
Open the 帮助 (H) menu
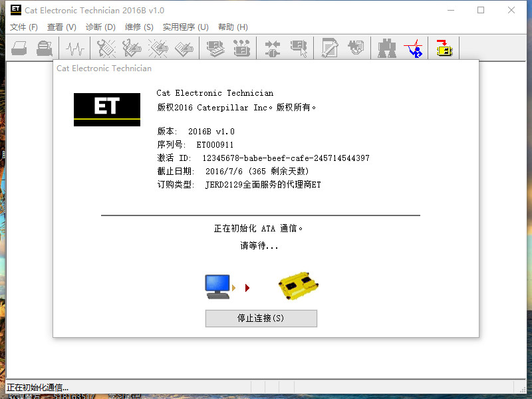click(233, 27)
